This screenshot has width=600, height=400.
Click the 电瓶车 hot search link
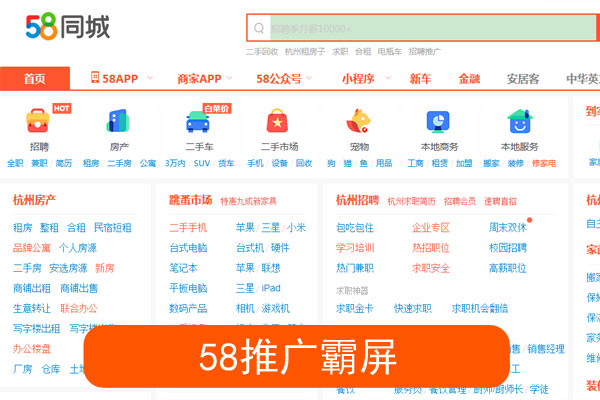point(390,51)
